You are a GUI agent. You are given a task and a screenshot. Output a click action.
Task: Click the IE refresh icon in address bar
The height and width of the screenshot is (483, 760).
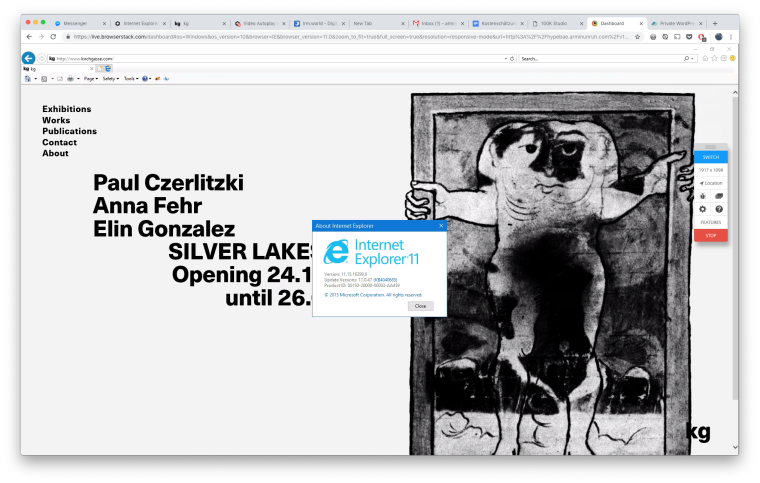click(x=513, y=59)
